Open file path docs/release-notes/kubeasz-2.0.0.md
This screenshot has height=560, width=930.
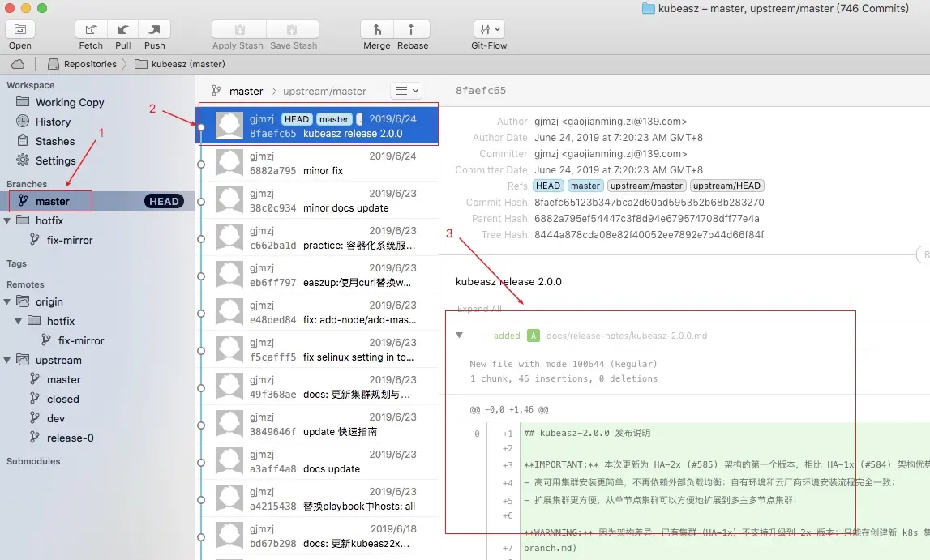[627, 336]
